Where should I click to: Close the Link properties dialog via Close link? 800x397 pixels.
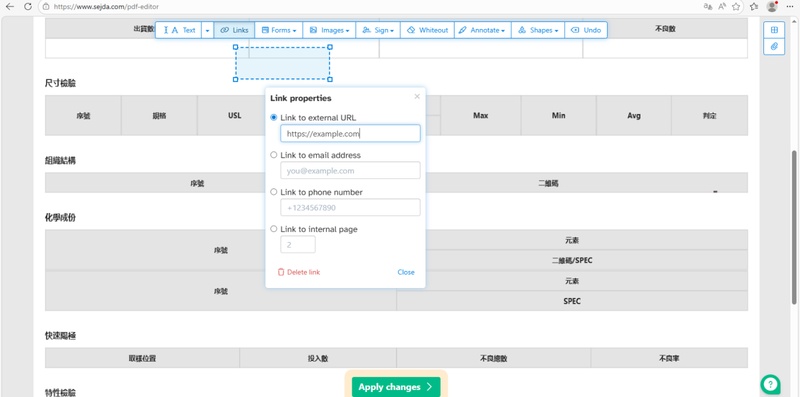[x=406, y=272]
